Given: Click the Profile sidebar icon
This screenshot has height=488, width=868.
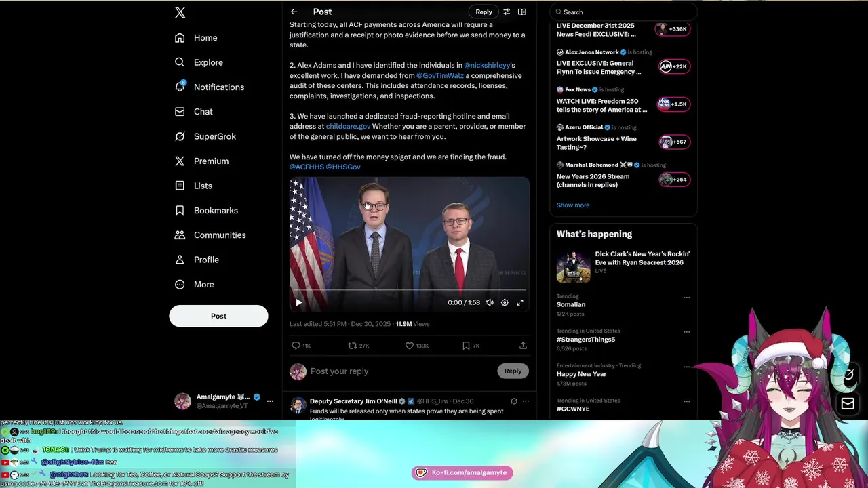Looking at the screenshot, I should (x=180, y=260).
